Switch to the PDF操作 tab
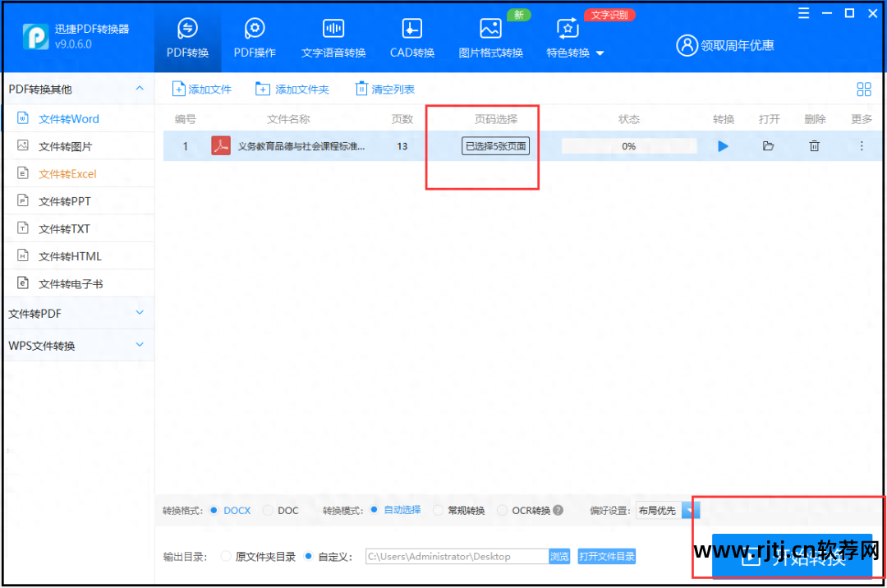Viewport: 887px width, 588px height. tap(255, 37)
